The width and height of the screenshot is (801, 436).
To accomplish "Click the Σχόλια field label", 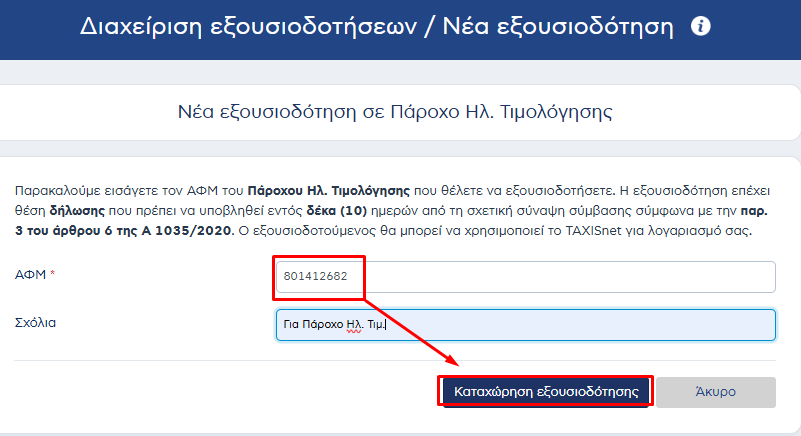I will pos(35,323).
